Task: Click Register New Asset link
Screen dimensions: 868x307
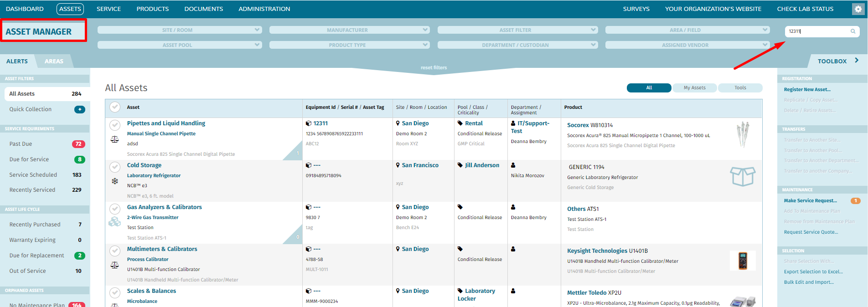Action: tap(807, 89)
